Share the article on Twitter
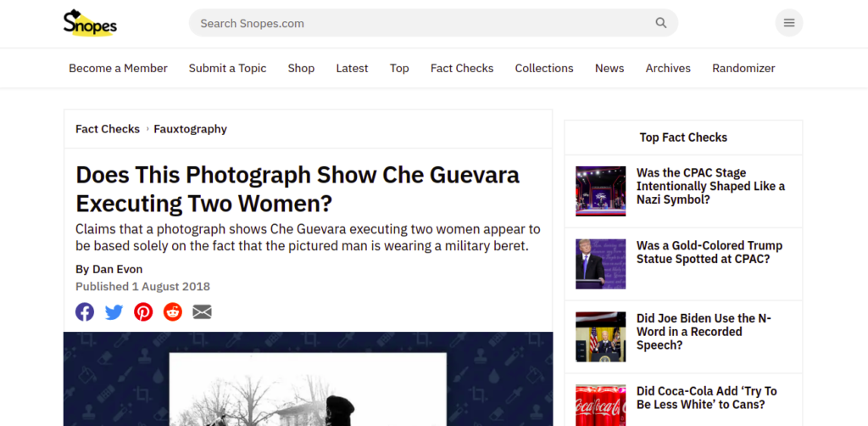The height and width of the screenshot is (426, 868). click(114, 312)
